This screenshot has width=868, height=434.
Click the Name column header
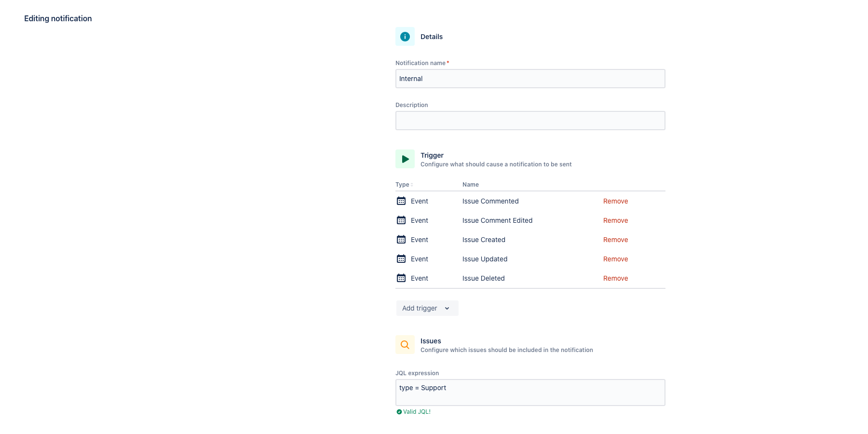[471, 185]
